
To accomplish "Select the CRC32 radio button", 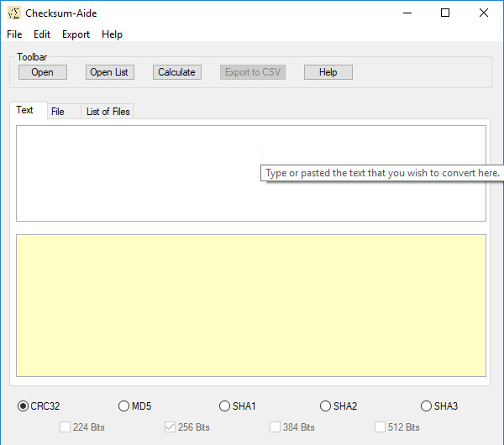I will 39,406.
